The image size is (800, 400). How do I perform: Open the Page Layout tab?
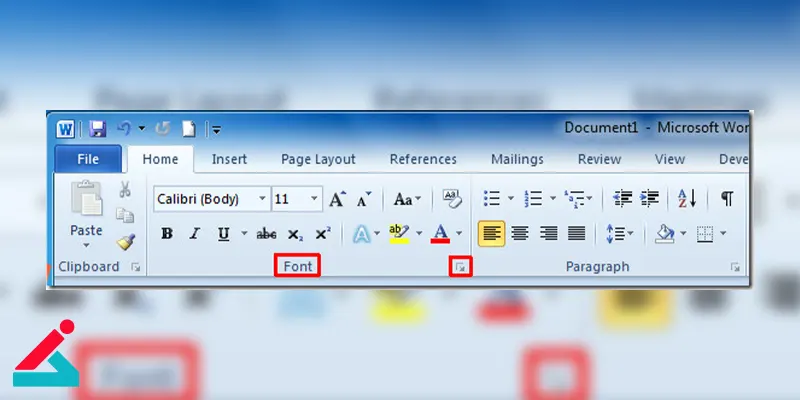click(318, 159)
